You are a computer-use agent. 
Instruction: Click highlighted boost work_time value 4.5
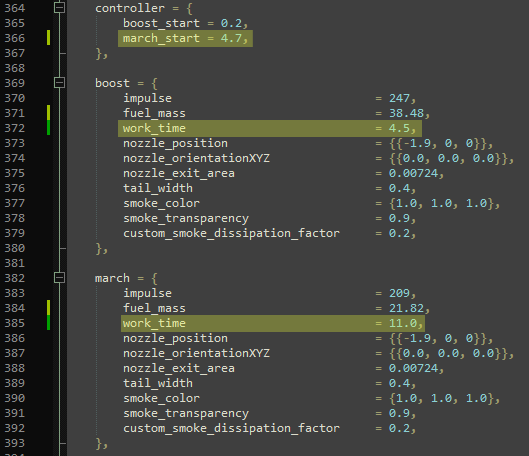[x=399, y=128]
